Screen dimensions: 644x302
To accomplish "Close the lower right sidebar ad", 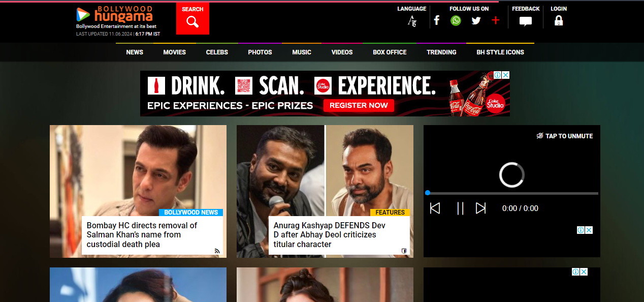I will (x=584, y=272).
